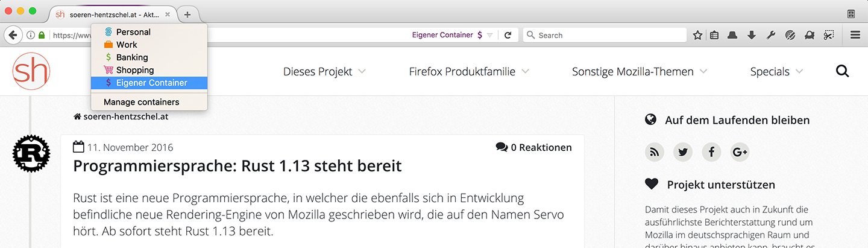This screenshot has width=868, height=248.
Task: Reload the current page
Action: pos(508,35)
